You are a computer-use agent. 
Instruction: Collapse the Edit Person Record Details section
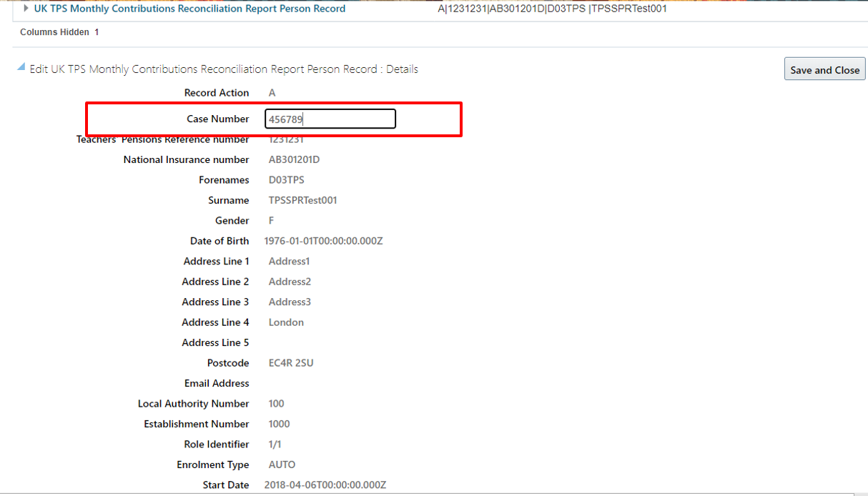click(x=21, y=67)
